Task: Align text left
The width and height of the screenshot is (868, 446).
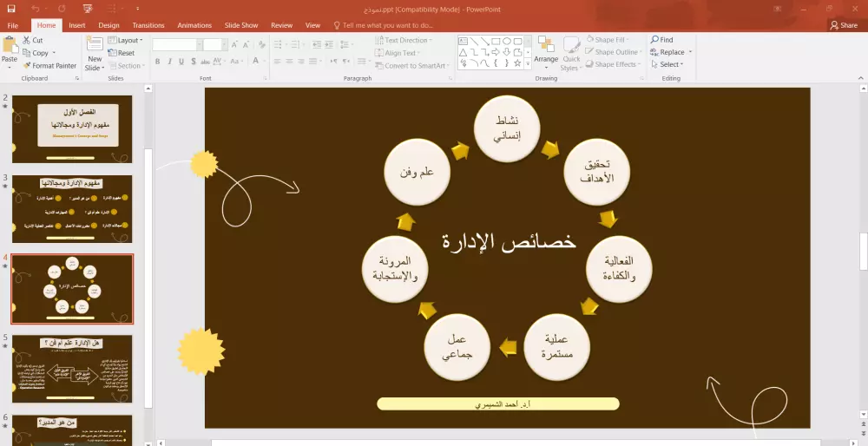Action: [278, 62]
